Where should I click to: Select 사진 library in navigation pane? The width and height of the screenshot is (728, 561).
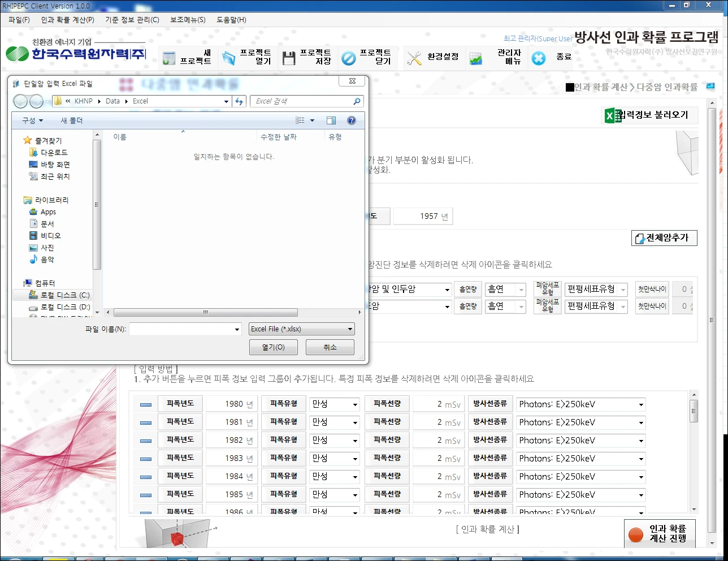click(42, 248)
